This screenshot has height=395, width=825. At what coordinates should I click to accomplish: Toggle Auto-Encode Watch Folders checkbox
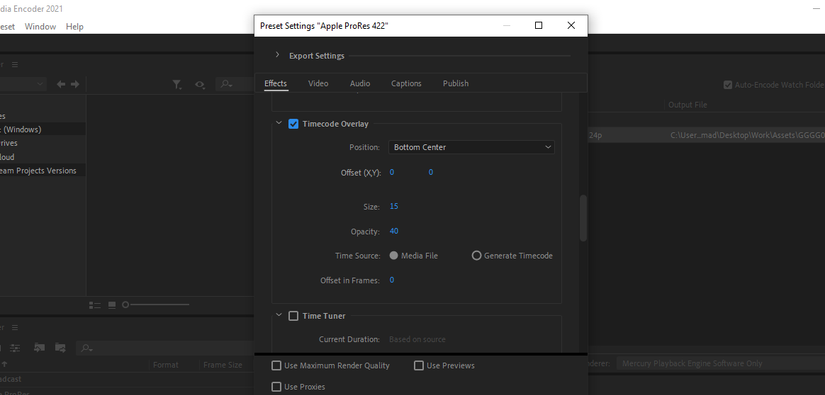coord(728,85)
